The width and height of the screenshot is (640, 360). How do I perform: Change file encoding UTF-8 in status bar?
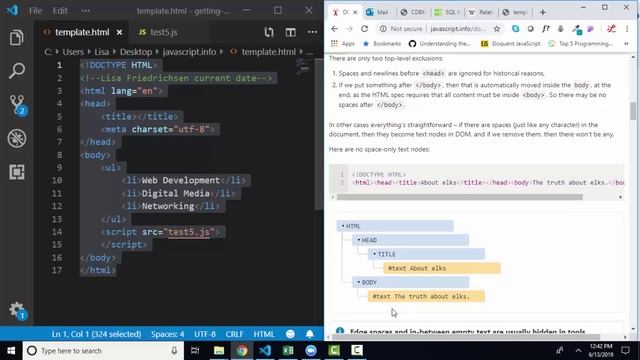click(x=205, y=334)
